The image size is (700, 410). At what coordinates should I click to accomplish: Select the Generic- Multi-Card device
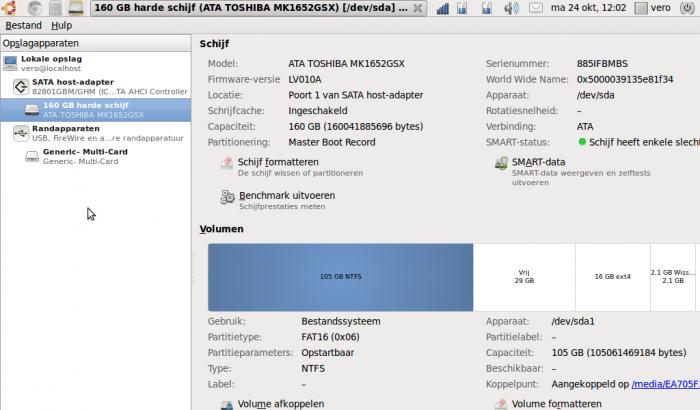[x=96, y=156]
